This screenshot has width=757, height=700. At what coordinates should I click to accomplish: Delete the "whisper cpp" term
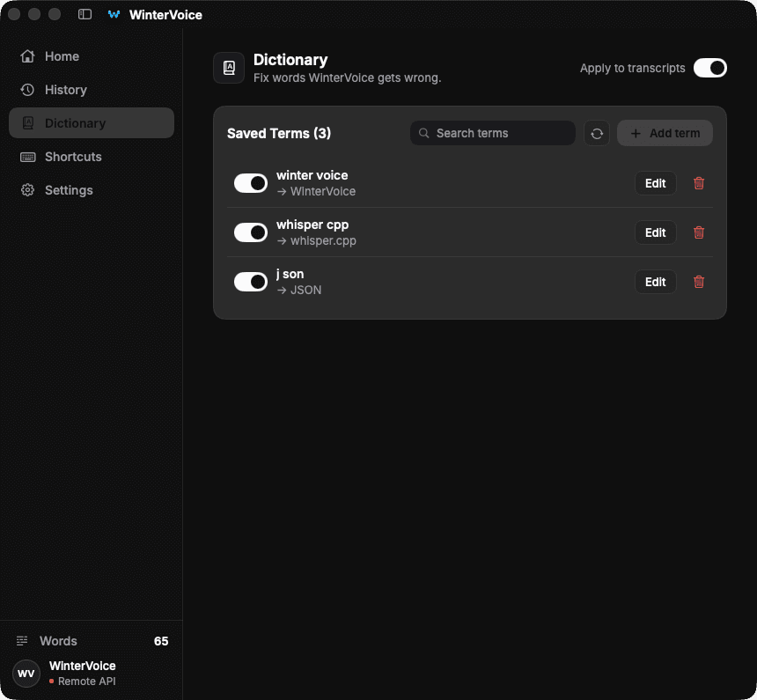point(699,232)
